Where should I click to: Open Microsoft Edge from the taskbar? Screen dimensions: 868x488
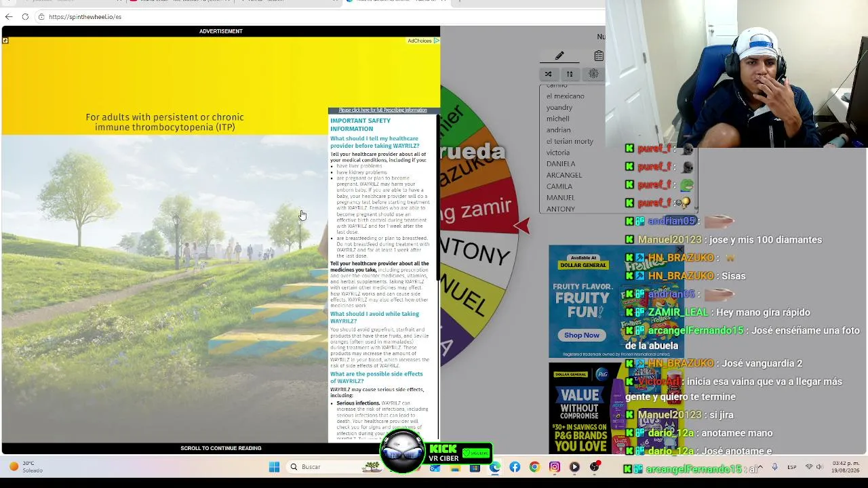495,467
